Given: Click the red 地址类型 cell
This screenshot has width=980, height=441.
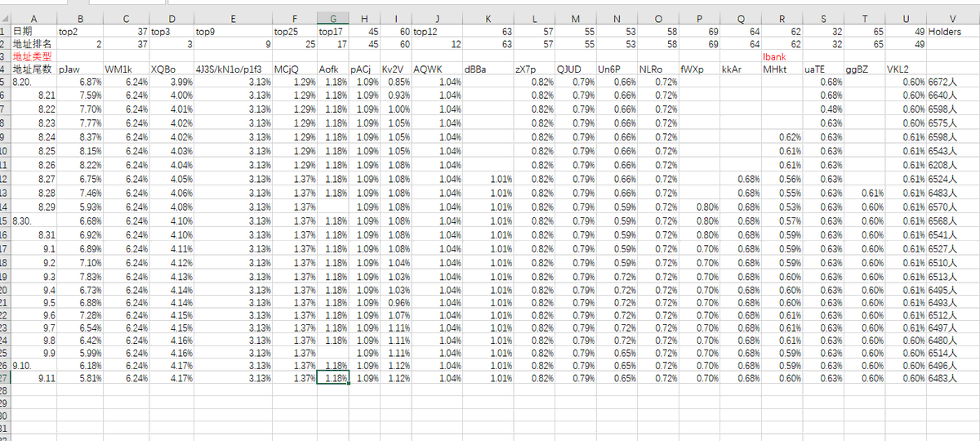Looking at the screenshot, I should point(33,56).
